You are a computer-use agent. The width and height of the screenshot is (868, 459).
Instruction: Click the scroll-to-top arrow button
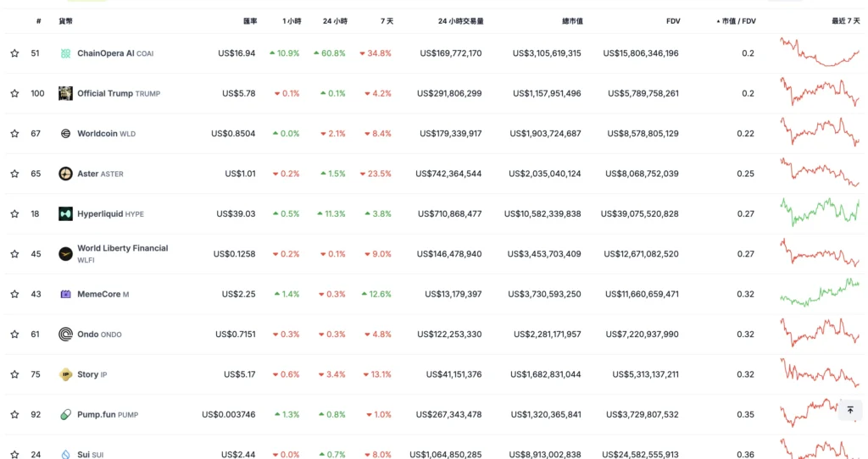(850, 410)
